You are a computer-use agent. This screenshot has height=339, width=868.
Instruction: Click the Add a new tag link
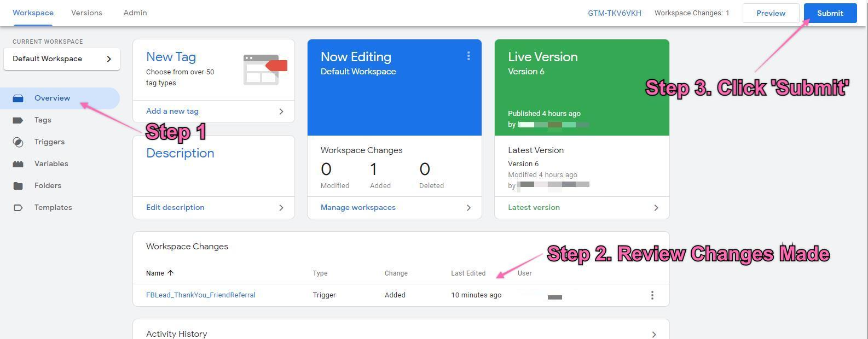[172, 112]
